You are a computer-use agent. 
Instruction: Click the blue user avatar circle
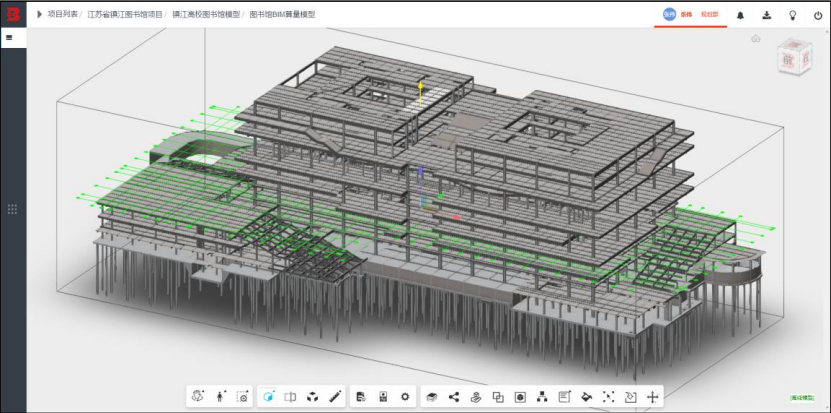(670, 14)
